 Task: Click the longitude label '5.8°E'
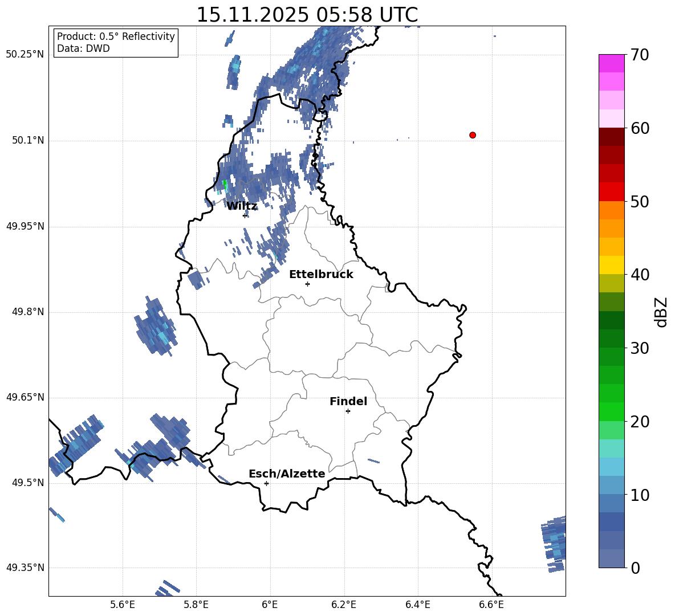point(196,605)
